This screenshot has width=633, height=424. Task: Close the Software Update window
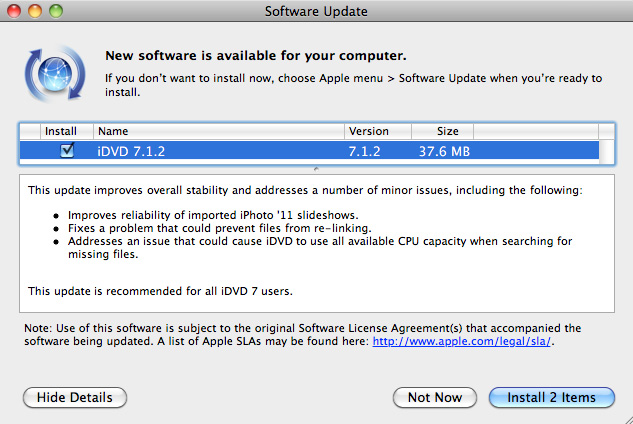(x=14, y=11)
